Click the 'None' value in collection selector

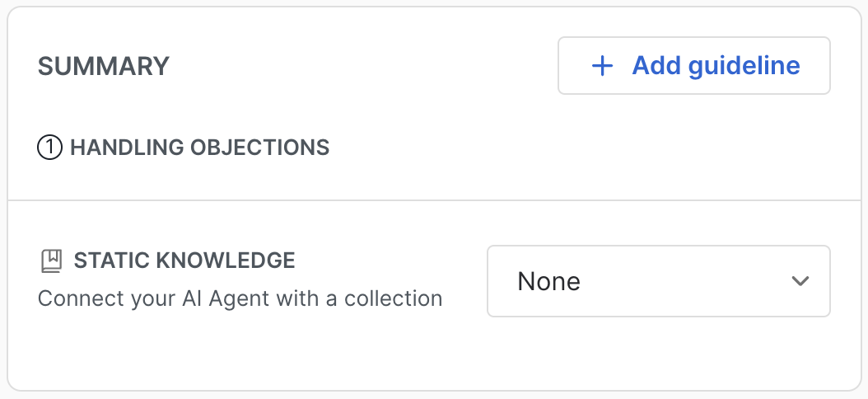point(548,281)
